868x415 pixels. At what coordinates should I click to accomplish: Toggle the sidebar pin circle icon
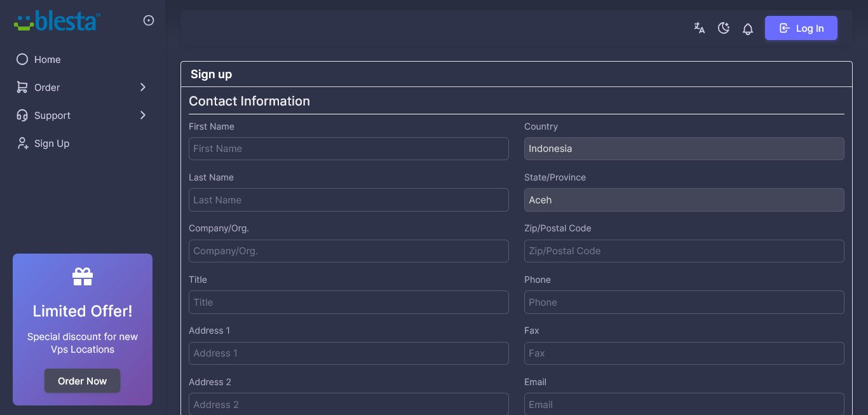pos(149,21)
